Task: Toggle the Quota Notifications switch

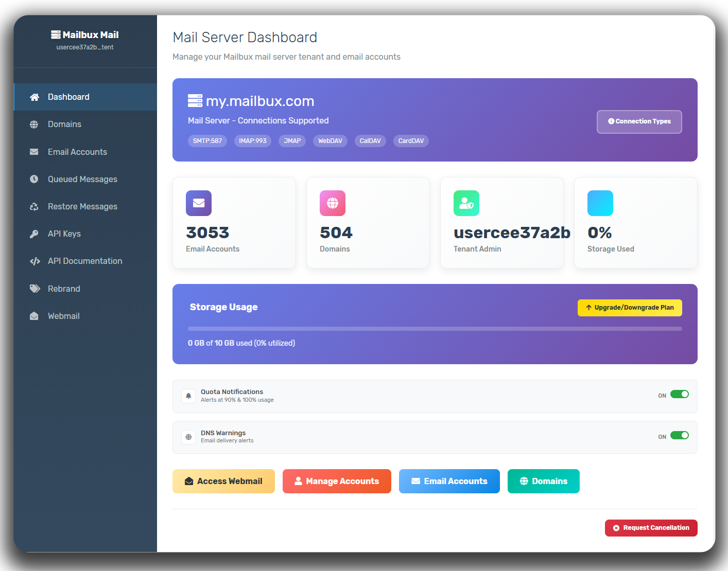Action: [x=680, y=395]
